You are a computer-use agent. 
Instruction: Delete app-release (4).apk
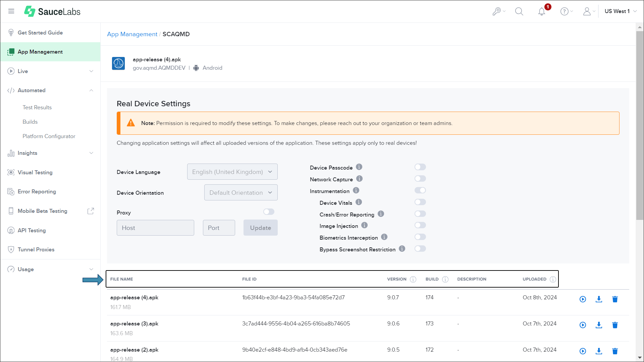[x=615, y=299]
